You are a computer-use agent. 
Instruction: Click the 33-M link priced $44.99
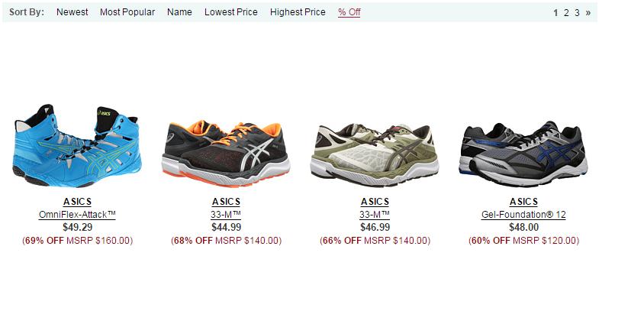pyautogui.click(x=226, y=215)
